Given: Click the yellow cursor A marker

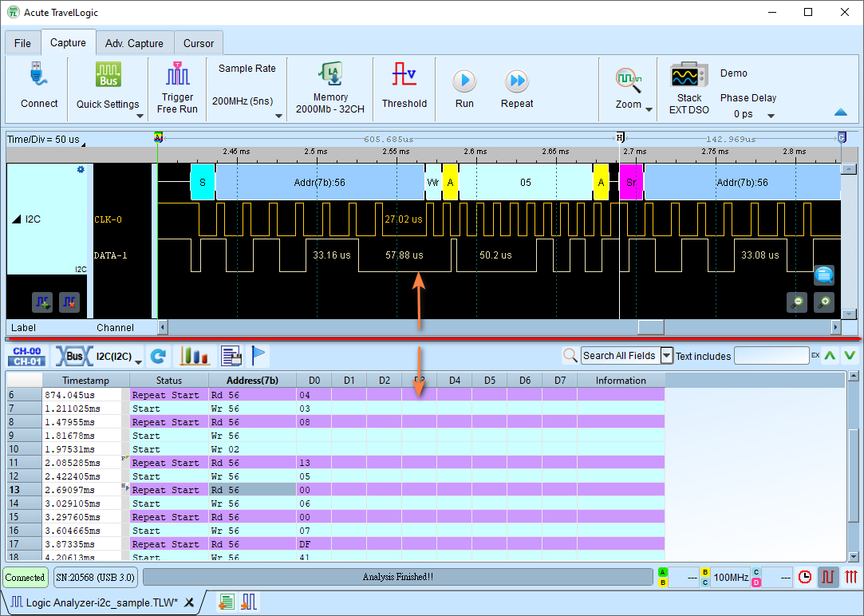Looking at the screenshot, I should pos(158,137).
